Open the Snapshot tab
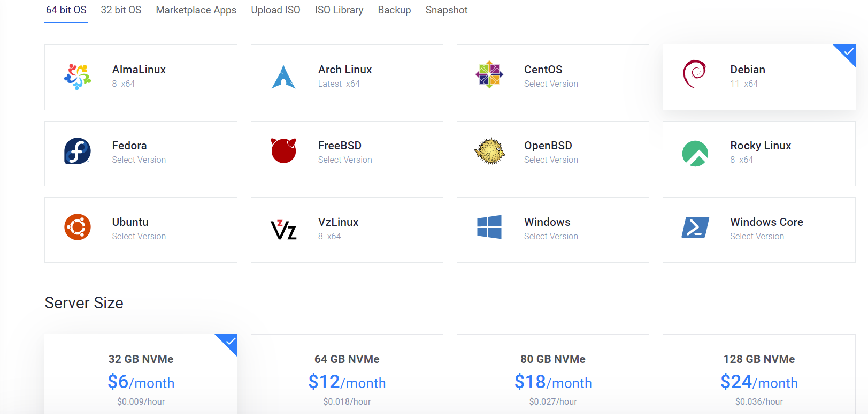Viewport: 868px width, 417px height. point(447,10)
